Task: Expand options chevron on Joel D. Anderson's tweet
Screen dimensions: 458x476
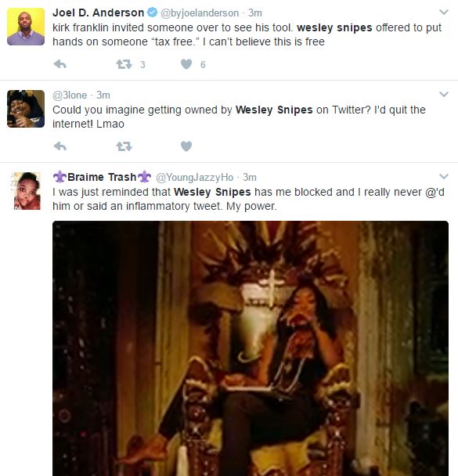Action: 444,13
